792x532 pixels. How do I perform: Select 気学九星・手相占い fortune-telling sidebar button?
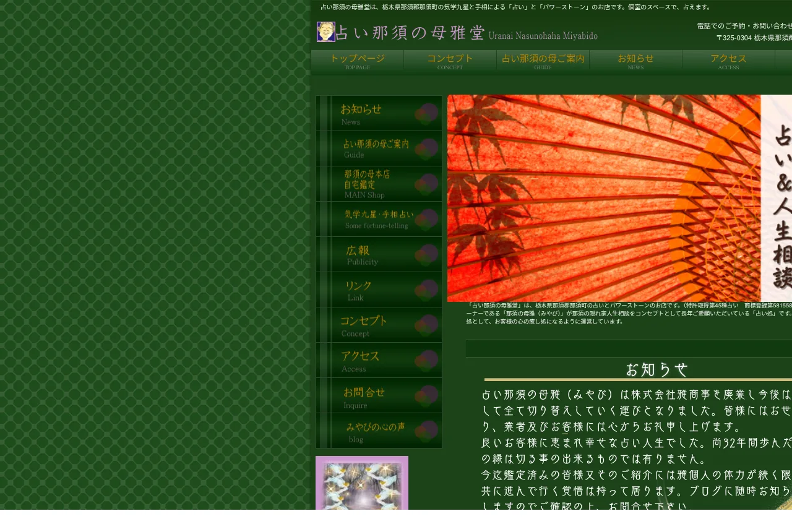pos(379,219)
